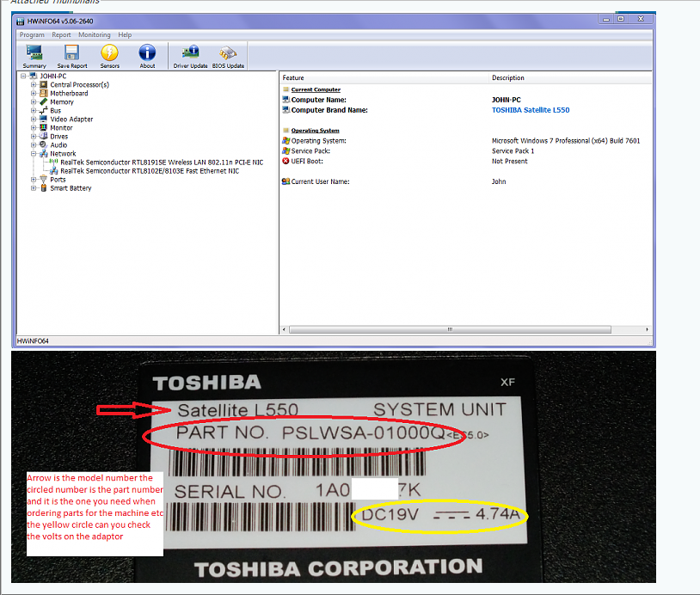Image resolution: width=700 pixels, height=595 pixels.
Task: Expand the Monitor tree node
Action: point(34,127)
